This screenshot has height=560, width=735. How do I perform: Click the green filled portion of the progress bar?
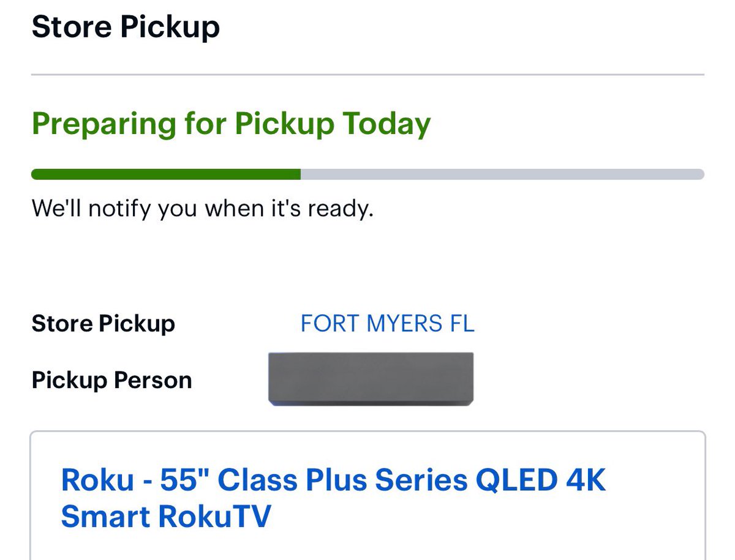[x=165, y=174]
